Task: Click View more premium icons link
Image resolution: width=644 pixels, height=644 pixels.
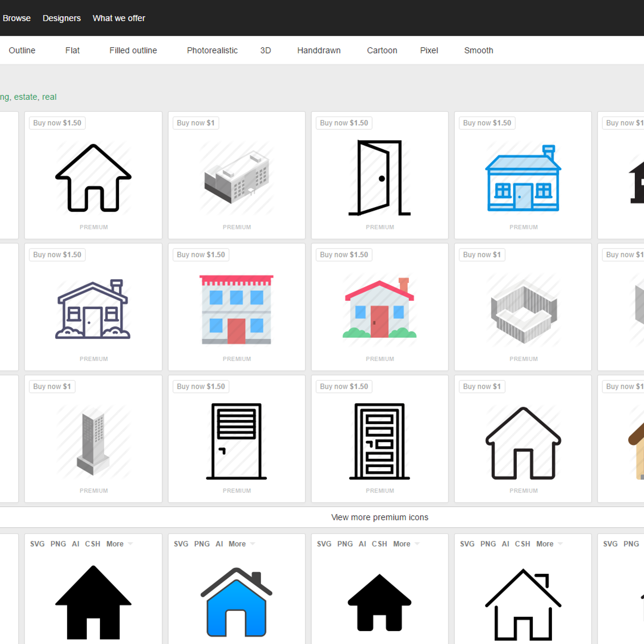Action: (x=380, y=517)
